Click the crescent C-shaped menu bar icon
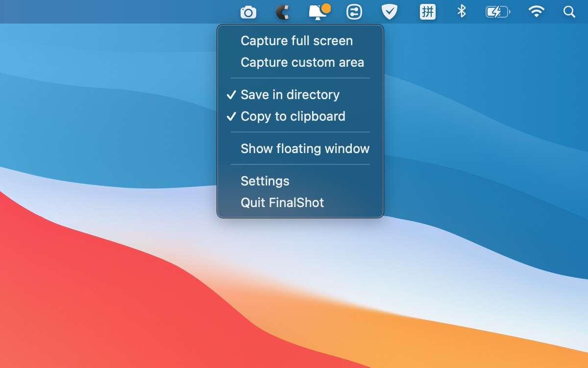This screenshot has width=588, height=368. 282,12
